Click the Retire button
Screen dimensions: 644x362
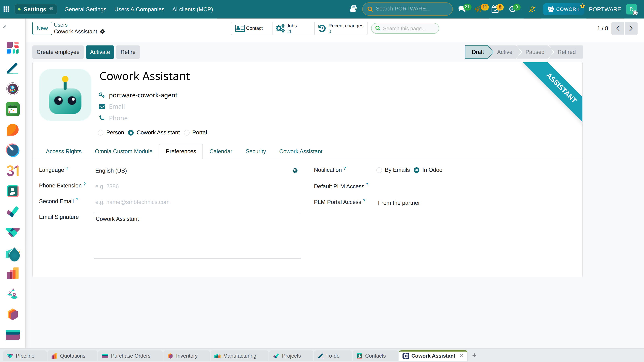pos(128,52)
